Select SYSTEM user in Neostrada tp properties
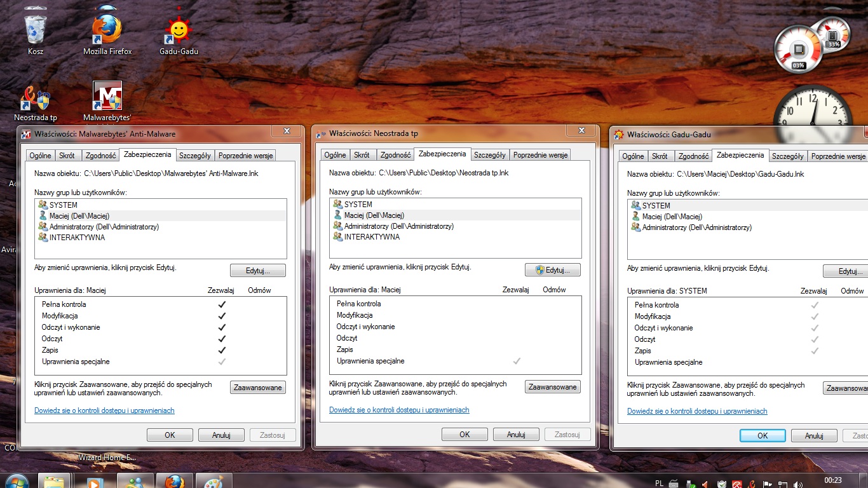The height and width of the screenshot is (488, 868). pyautogui.click(x=456, y=205)
